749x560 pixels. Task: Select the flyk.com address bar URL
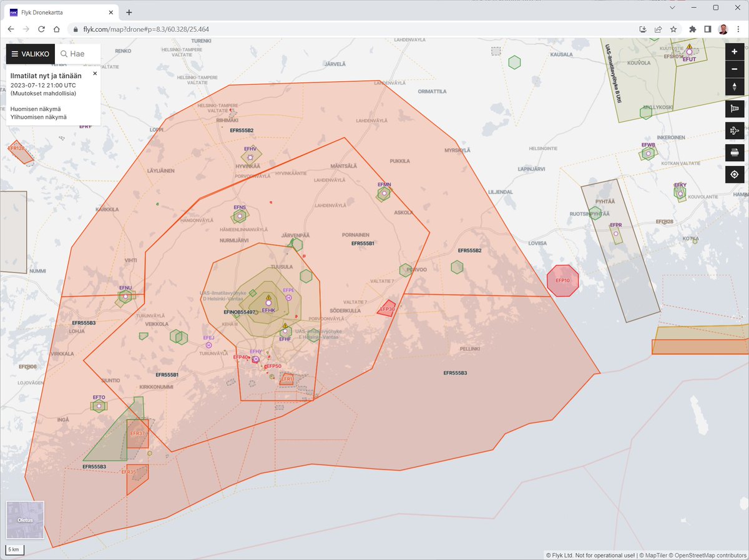[x=146, y=29]
